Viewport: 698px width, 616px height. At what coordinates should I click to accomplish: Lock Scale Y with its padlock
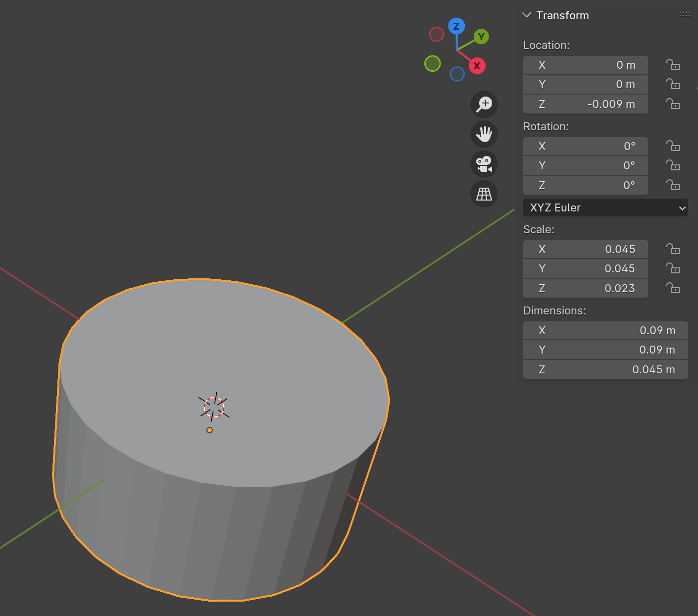[x=673, y=268]
